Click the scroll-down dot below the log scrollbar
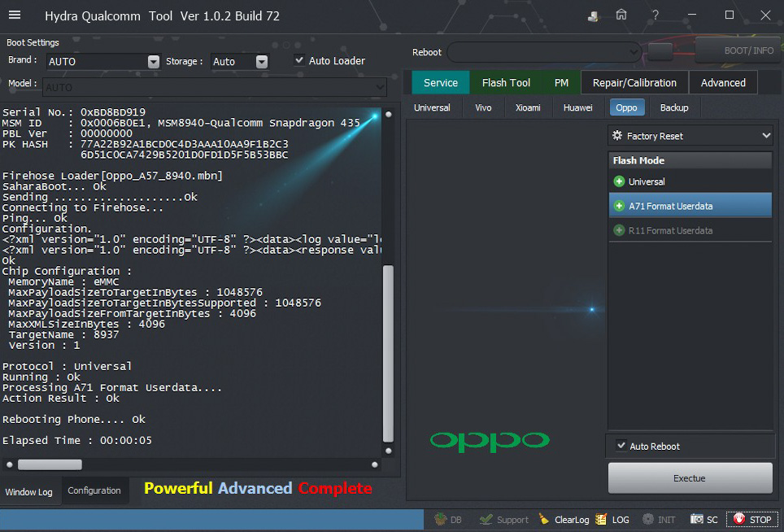784x532 pixels. pos(389,451)
